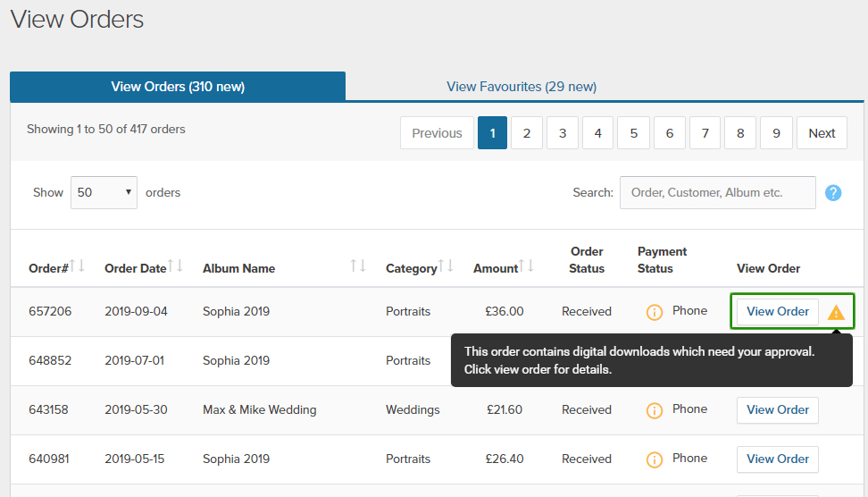
Task: Click View Order for order 640981
Action: [x=777, y=459]
